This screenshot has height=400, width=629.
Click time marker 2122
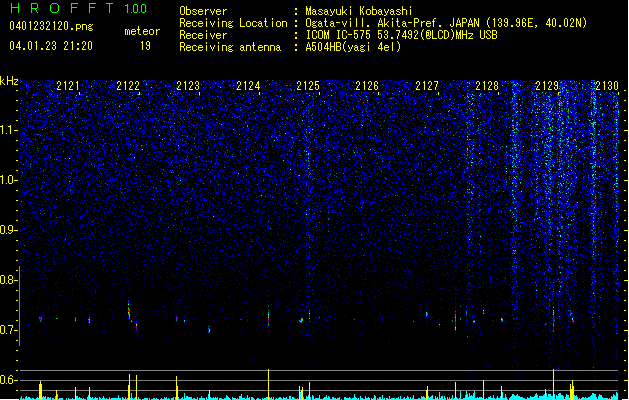click(128, 86)
